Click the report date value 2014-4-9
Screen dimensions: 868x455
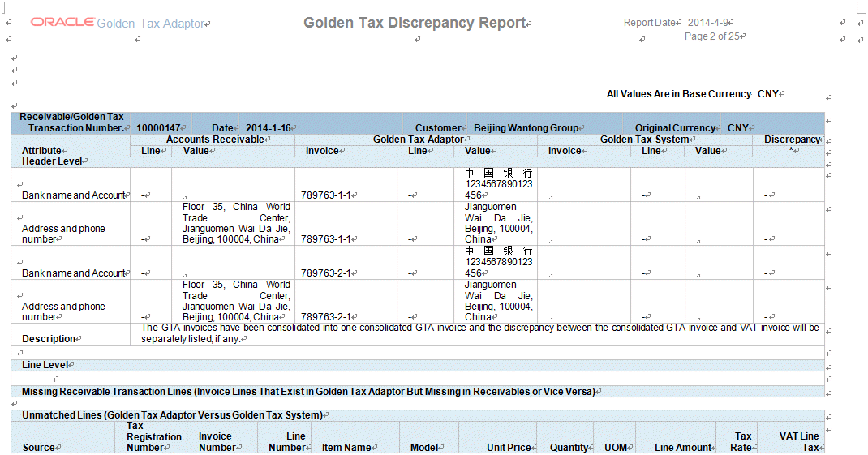[x=707, y=23]
